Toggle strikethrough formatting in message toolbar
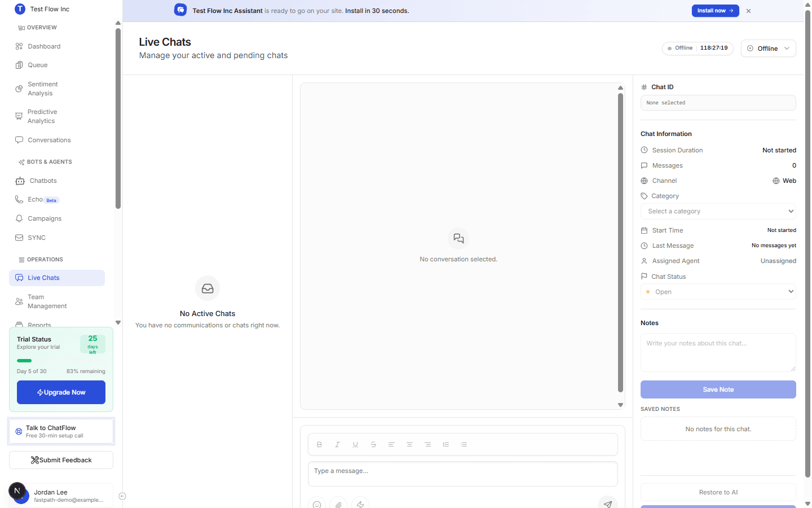The image size is (812, 508). 373,444
